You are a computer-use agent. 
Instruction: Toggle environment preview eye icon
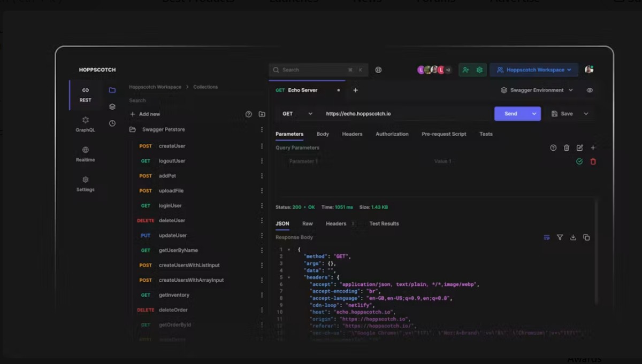click(x=590, y=90)
